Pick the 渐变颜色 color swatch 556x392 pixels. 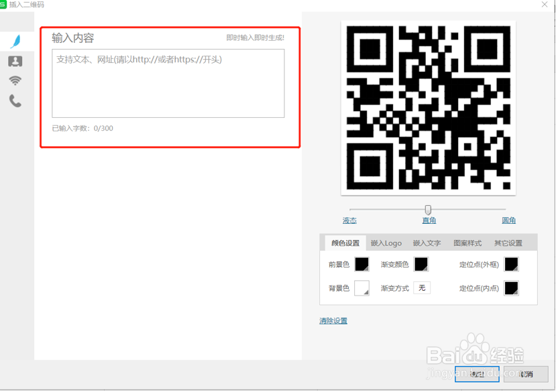click(x=421, y=265)
